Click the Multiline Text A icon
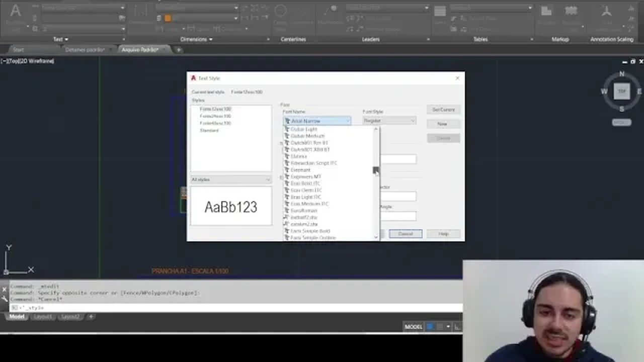This screenshot has width=644, height=362. click(16, 11)
